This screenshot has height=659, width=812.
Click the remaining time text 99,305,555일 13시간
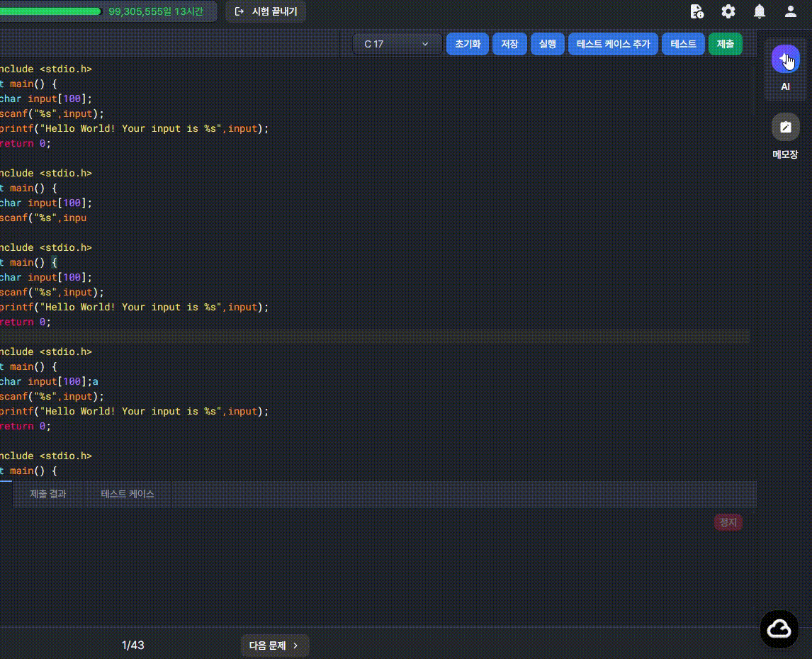point(155,11)
